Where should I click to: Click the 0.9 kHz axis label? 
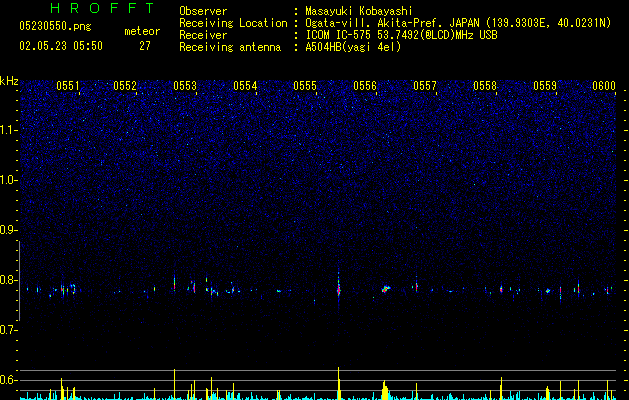[9, 230]
